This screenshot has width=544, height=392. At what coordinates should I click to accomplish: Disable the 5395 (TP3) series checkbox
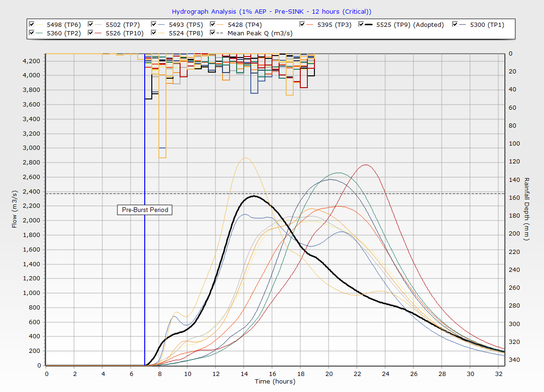(303, 24)
